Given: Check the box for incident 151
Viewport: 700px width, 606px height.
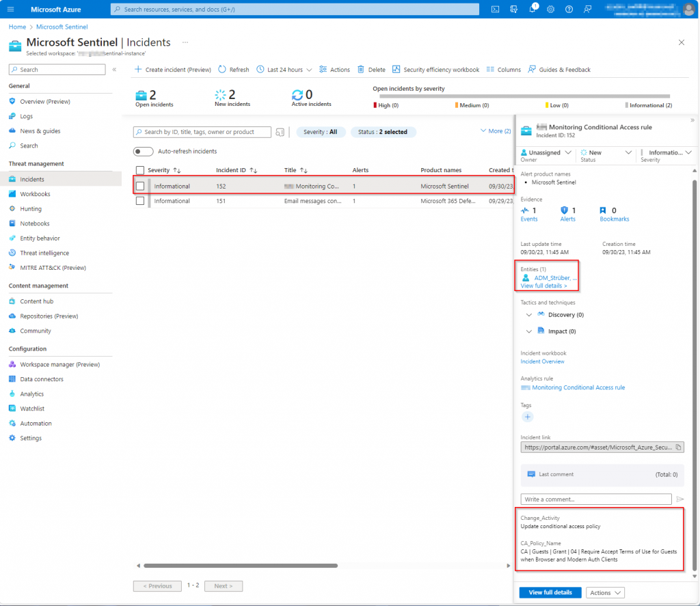Looking at the screenshot, I should (x=140, y=201).
